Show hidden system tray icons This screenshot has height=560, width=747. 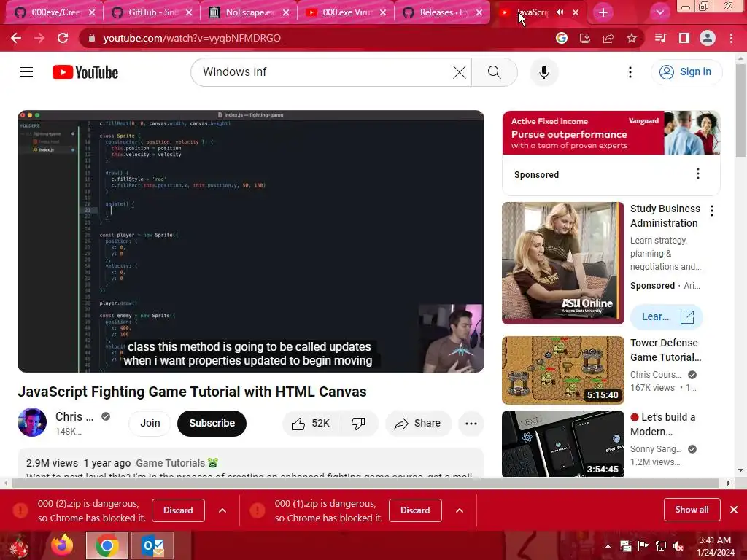pyautogui.click(x=608, y=545)
